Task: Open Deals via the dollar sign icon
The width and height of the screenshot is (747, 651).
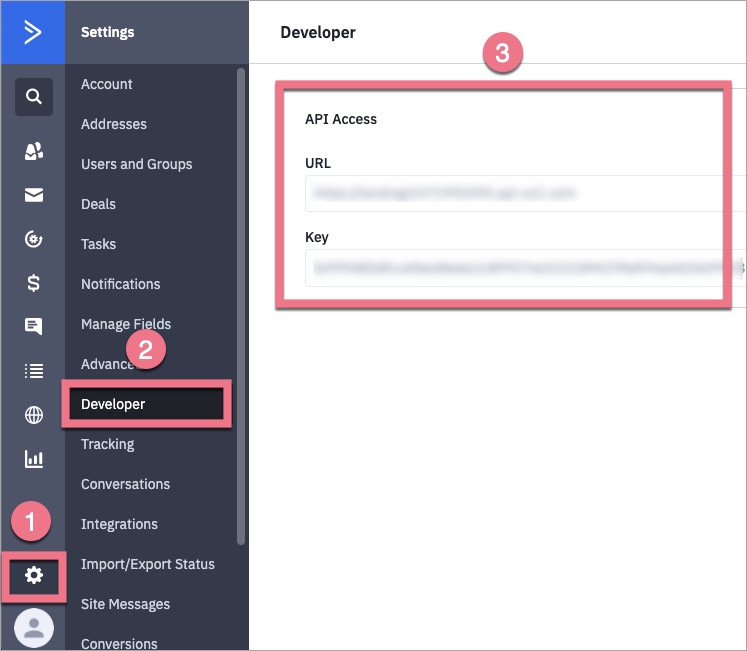Action: point(33,283)
